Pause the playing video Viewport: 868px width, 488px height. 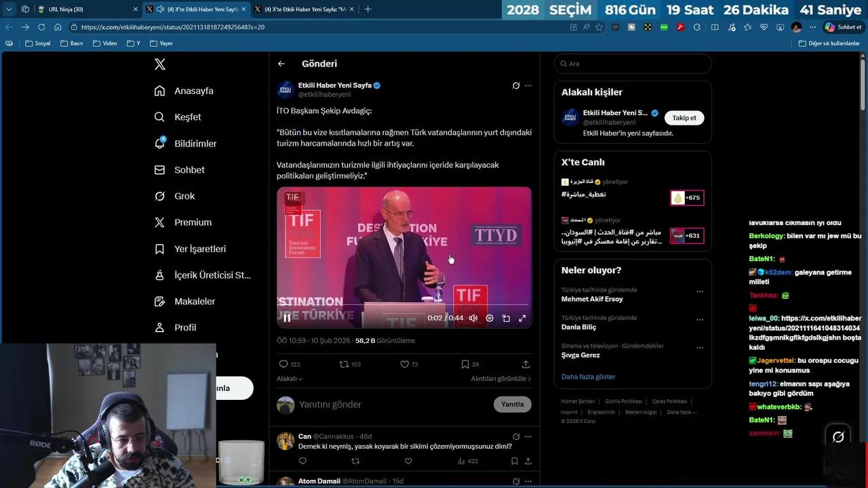pyautogui.click(x=287, y=318)
